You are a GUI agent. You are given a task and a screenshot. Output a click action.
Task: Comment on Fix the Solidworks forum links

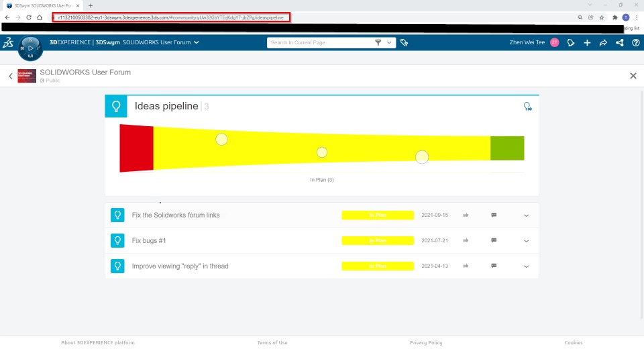coord(494,215)
